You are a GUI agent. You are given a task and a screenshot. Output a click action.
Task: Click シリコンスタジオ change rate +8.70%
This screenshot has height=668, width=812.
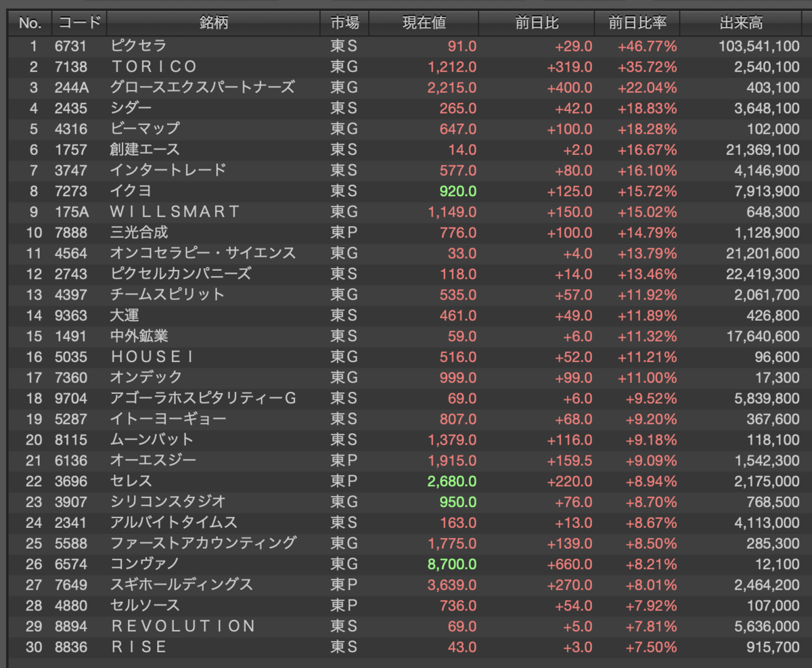pyautogui.click(x=647, y=502)
